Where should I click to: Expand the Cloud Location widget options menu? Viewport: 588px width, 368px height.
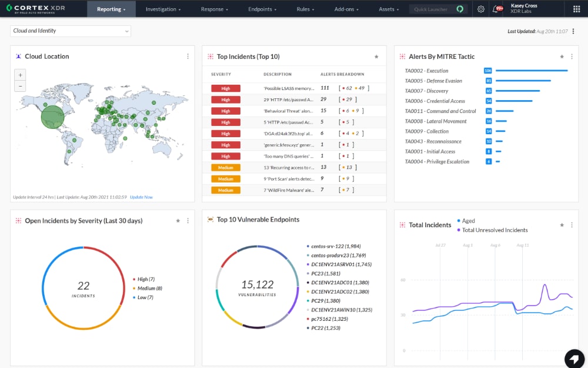[188, 56]
